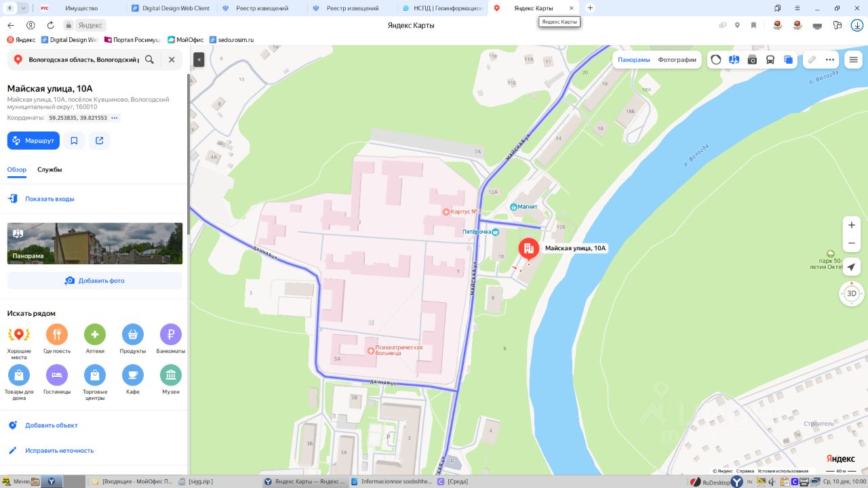Viewport: 868px width, 488px height.
Task: Click Добавить объект link
Action: tap(52, 426)
